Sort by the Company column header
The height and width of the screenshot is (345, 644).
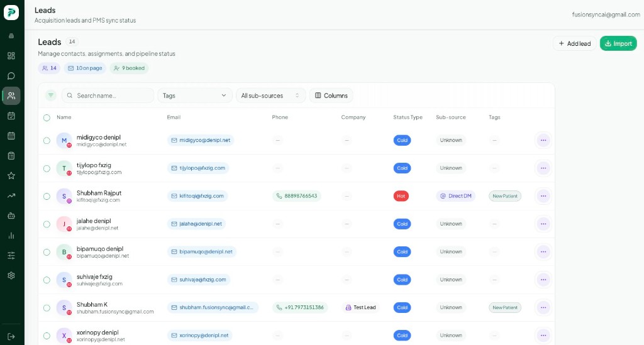[353, 118]
